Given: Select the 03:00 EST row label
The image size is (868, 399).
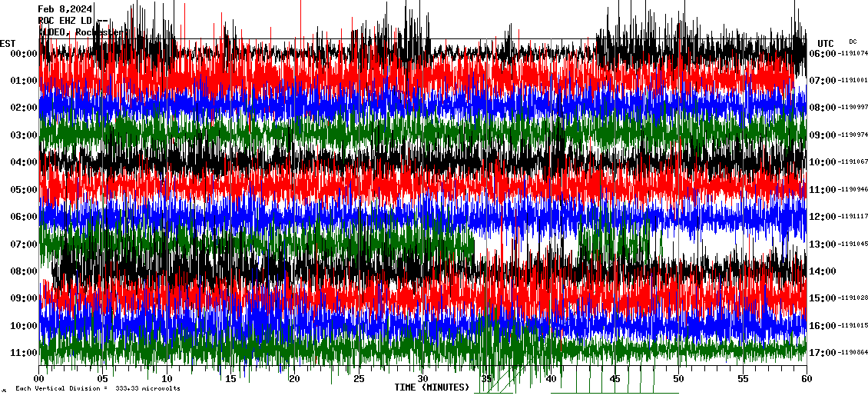Looking at the screenshot, I should [x=23, y=135].
